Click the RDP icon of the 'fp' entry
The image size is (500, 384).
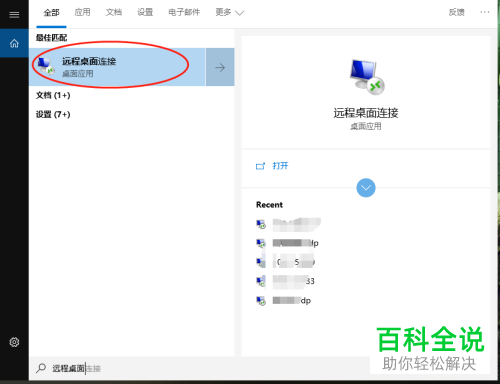click(261, 243)
